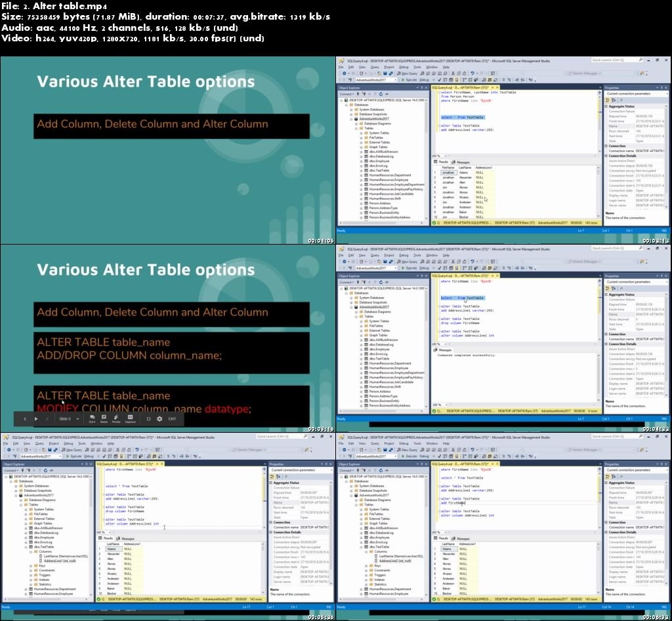Click Commands completed successfully text
This screenshot has width=672, height=621.
point(467,355)
